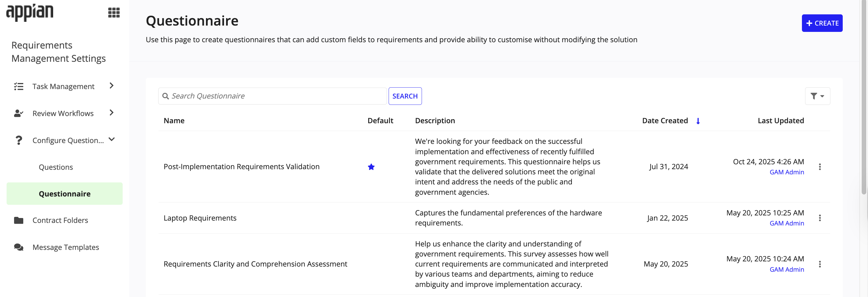This screenshot has width=868, height=297.
Task: Click the "Jul 31, 2024" date cell
Action: (669, 167)
